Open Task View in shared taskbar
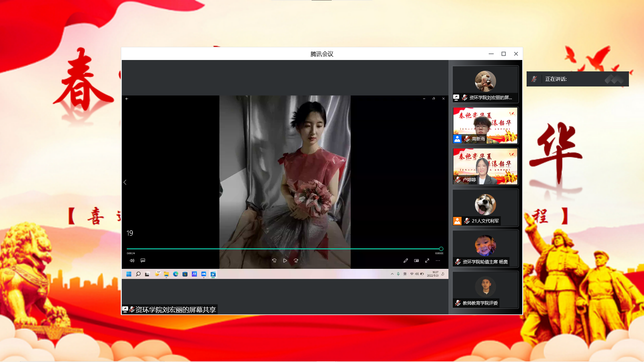The image size is (644, 362). pyautogui.click(x=147, y=274)
